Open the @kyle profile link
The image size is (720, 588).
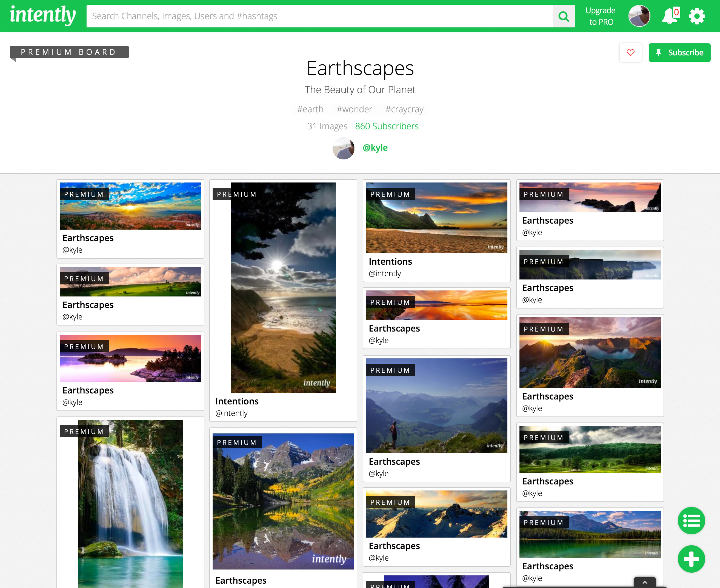(x=375, y=148)
